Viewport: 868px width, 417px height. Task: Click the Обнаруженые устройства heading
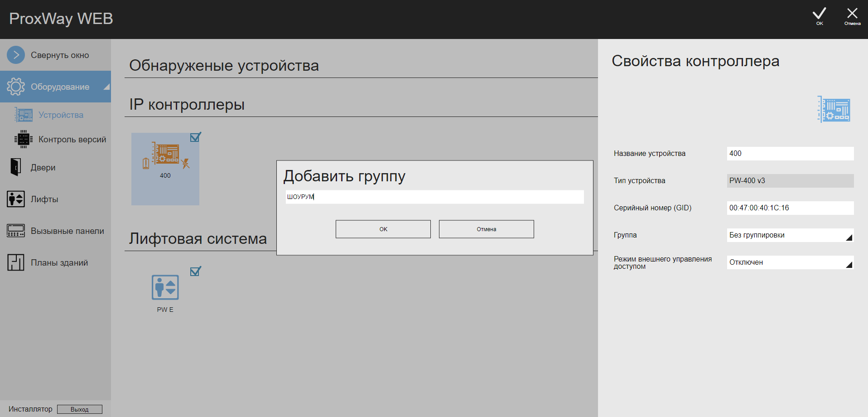click(x=224, y=65)
